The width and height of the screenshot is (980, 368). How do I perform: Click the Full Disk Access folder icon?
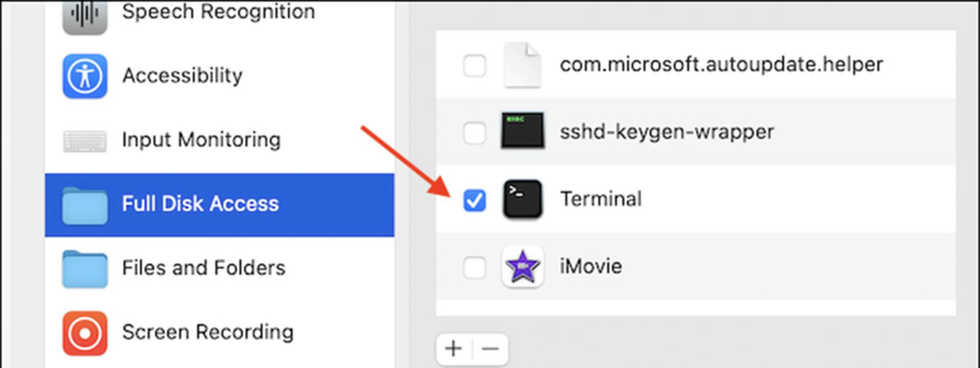(85, 205)
